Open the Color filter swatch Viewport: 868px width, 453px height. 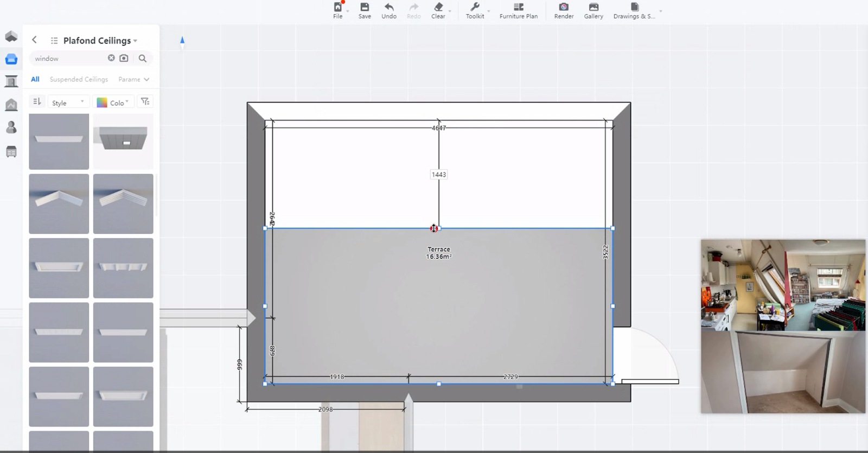(113, 103)
